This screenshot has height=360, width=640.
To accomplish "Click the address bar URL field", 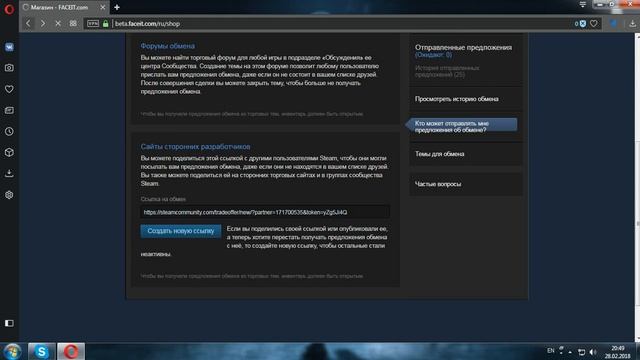I will pyautogui.click(x=341, y=24).
